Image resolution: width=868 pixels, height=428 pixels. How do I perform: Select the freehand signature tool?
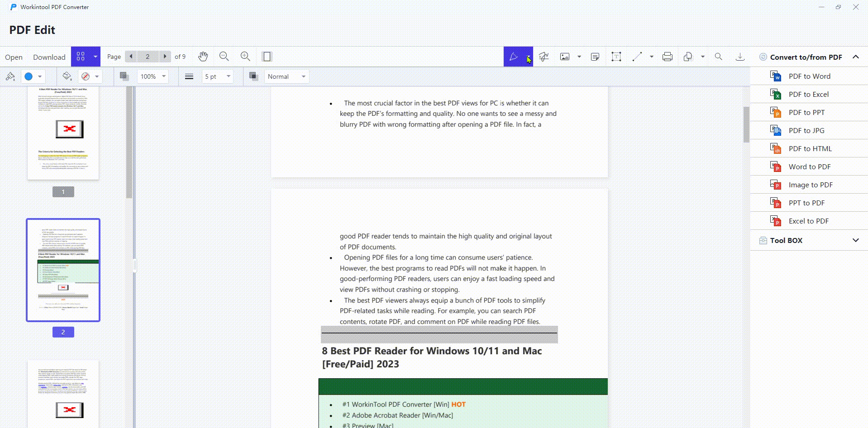point(543,57)
